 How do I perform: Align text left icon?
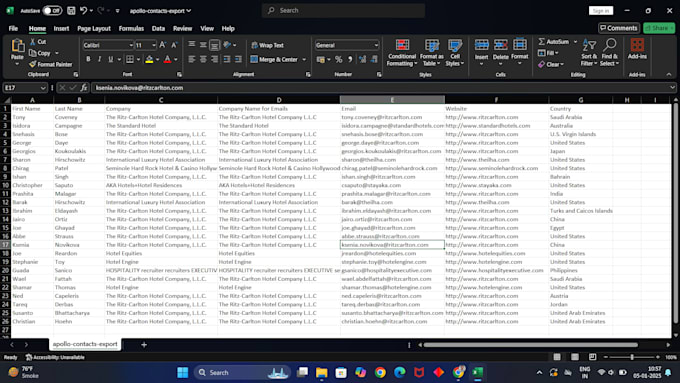point(192,59)
